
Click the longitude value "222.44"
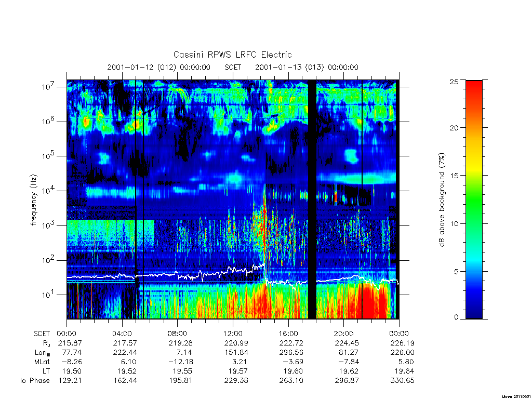coord(125,353)
